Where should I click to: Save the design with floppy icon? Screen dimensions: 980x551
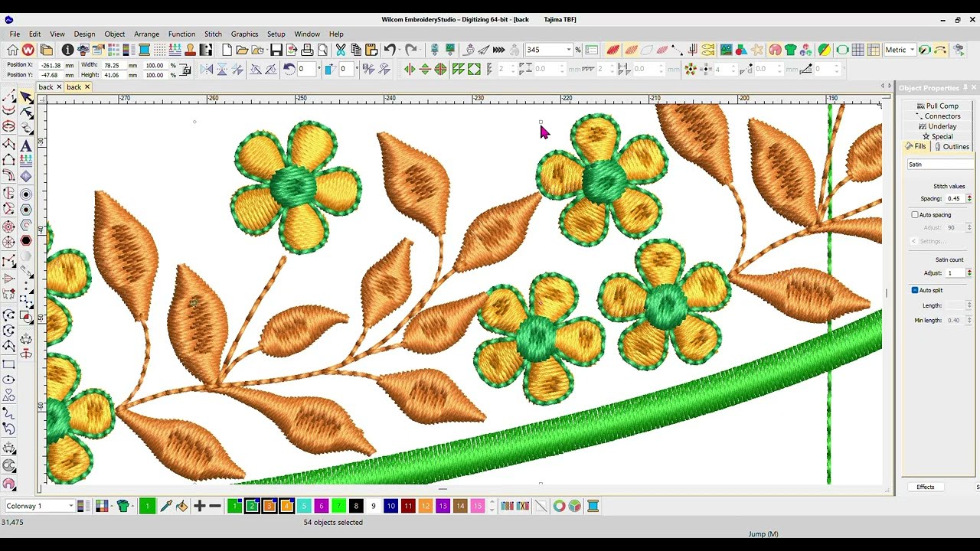276,50
